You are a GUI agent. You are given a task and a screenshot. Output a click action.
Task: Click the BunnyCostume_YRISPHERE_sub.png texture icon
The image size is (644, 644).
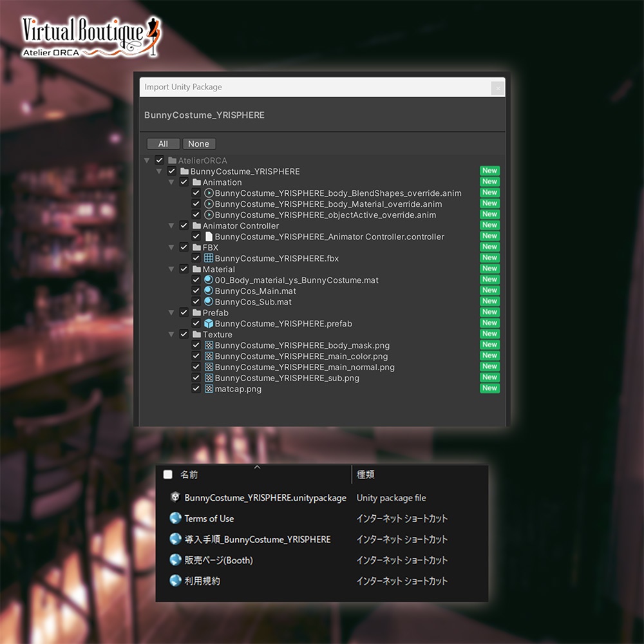point(209,378)
